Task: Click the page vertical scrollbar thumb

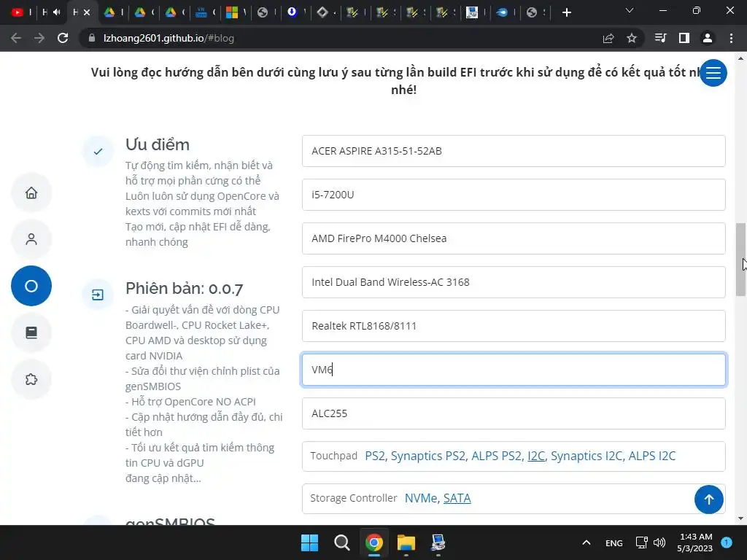Action: click(x=740, y=260)
